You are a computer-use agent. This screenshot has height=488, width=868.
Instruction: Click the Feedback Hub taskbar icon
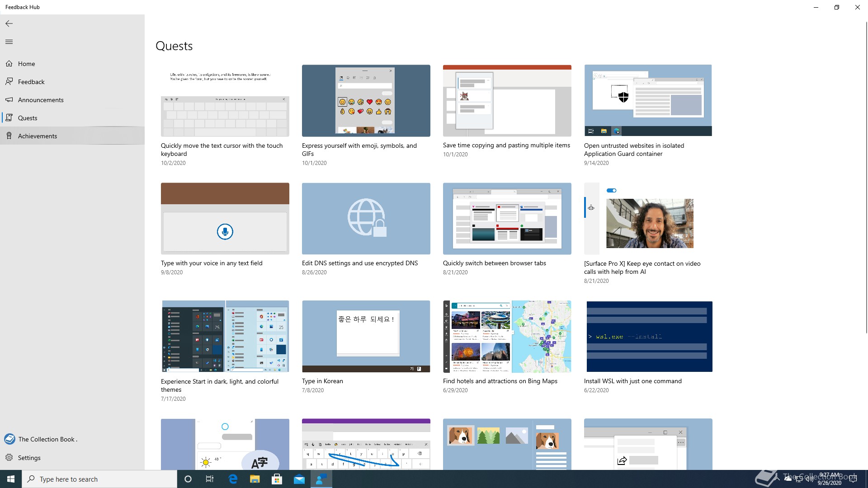click(321, 479)
